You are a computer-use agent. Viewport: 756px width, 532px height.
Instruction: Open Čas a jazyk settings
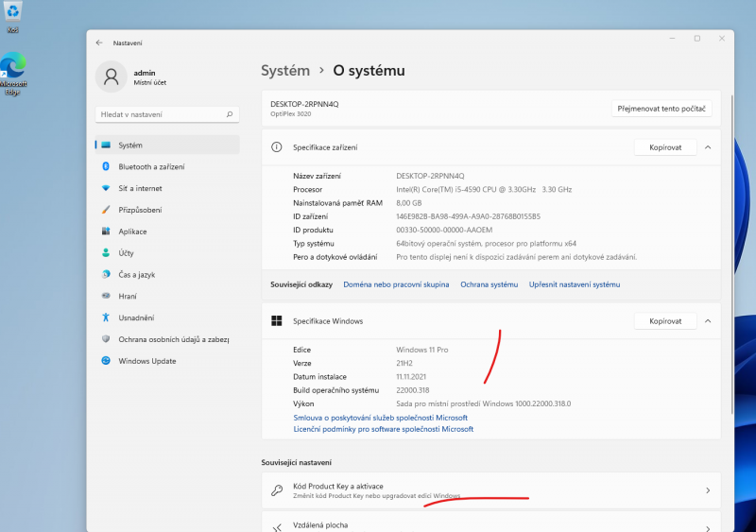[167, 274]
